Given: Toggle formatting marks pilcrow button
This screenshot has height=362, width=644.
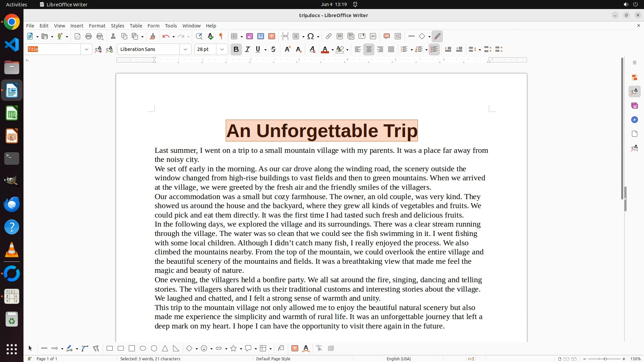Looking at the screenshot, I should (221, 37).
